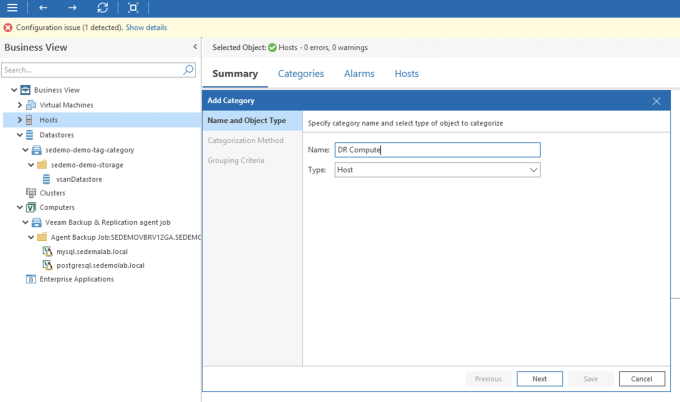Screen dimensions: 680x402
Task: Click the refresh icon in toolbar
Action: 103,7
